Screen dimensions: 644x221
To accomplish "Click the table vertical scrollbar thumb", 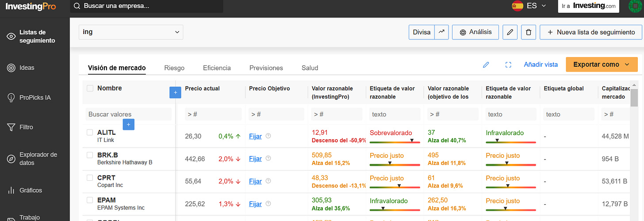I will (634, 97).
